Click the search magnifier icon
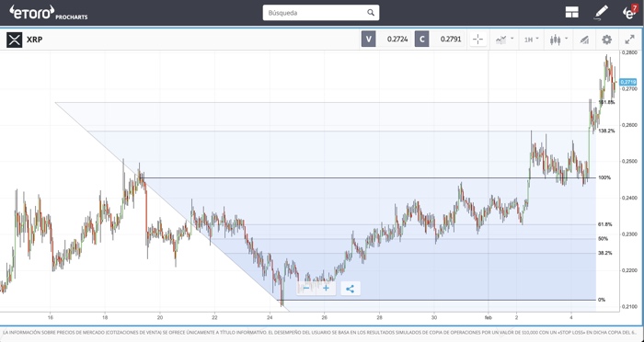This screenshot has height=342, width=644. [371, 13]
